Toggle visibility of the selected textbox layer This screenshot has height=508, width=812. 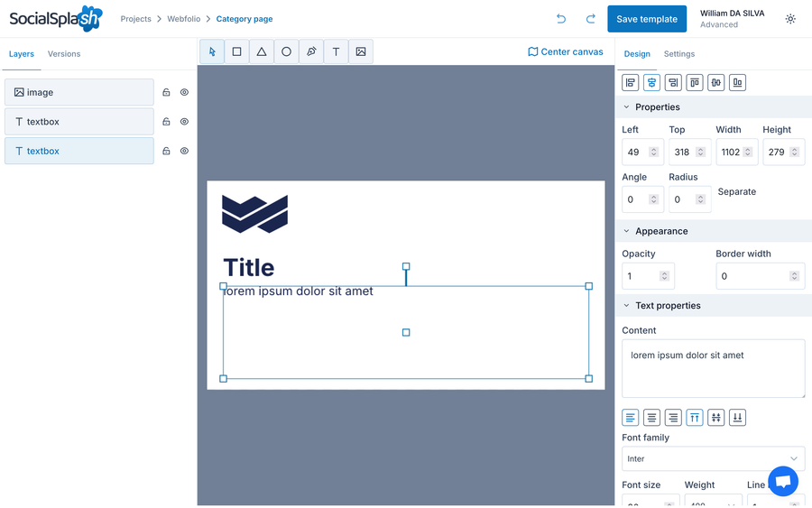click(x=184, y=152)
